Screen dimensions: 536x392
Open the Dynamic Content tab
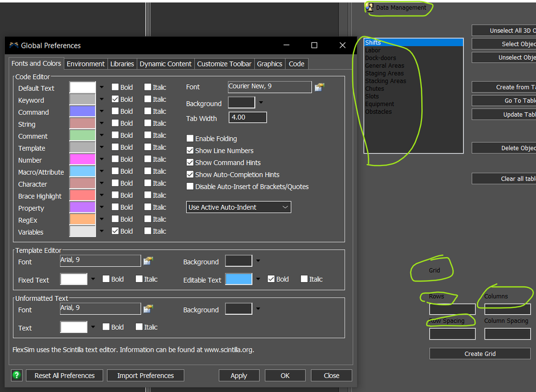(165, 64)
